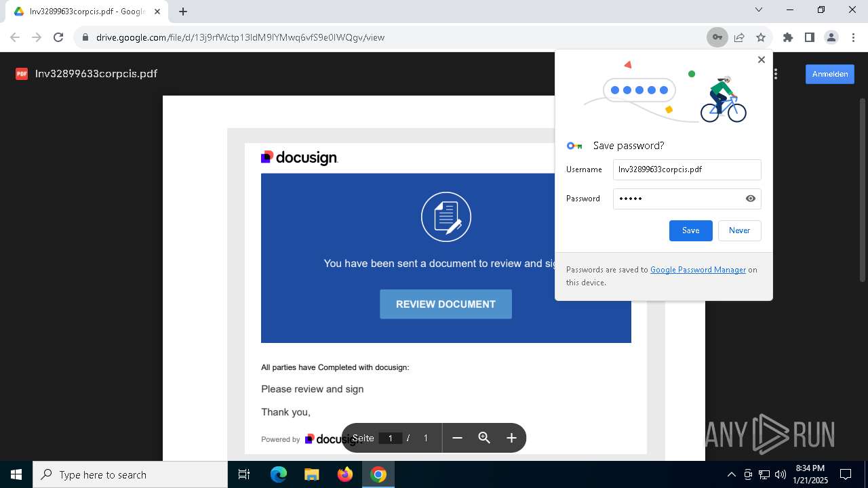The height and width of the screenshot is (488, 868).
Task: Open Chrome's three-dot menu
Action: click(x=852, y=37)
